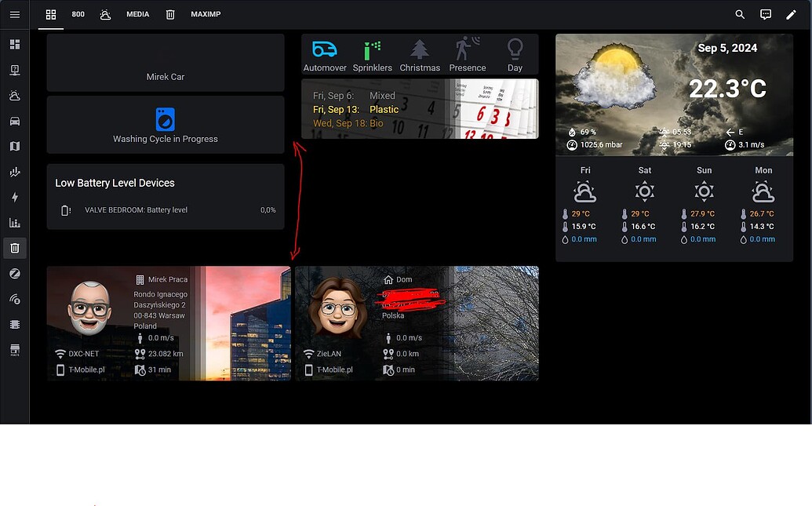
Task: Enable the Christmas toggle
Action: pyautogui.click(x=420, y=53)
